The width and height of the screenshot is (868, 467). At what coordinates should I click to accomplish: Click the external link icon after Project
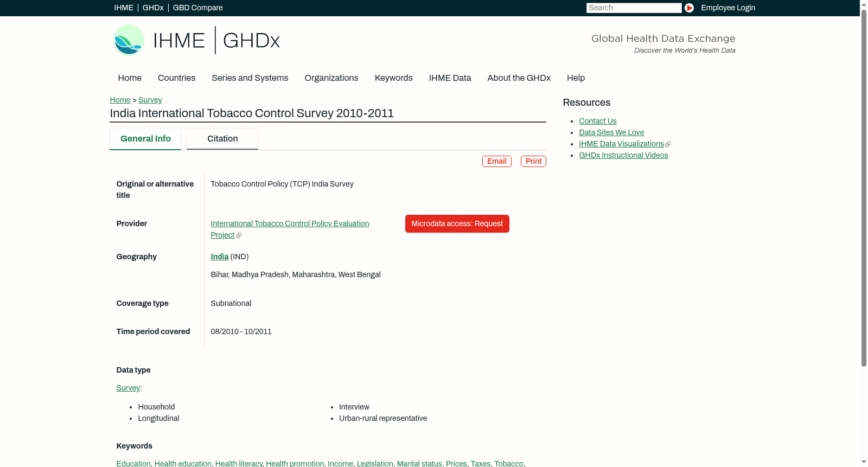239,235
